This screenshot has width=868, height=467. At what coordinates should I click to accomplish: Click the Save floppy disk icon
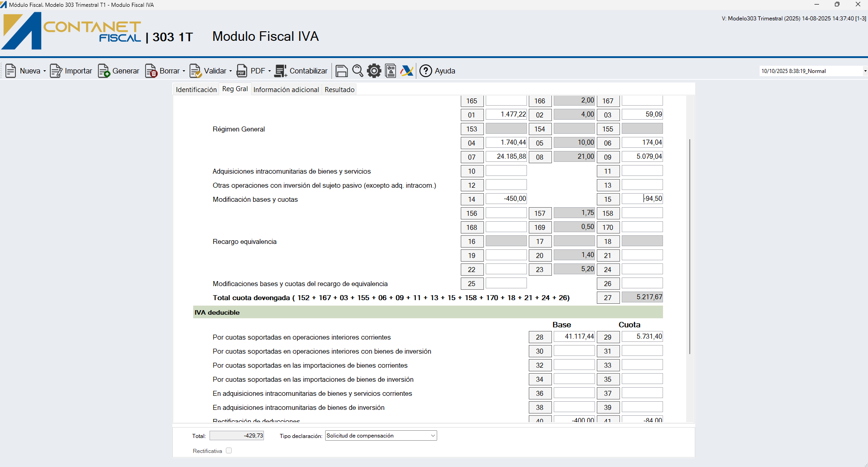(x=341, y=71)
